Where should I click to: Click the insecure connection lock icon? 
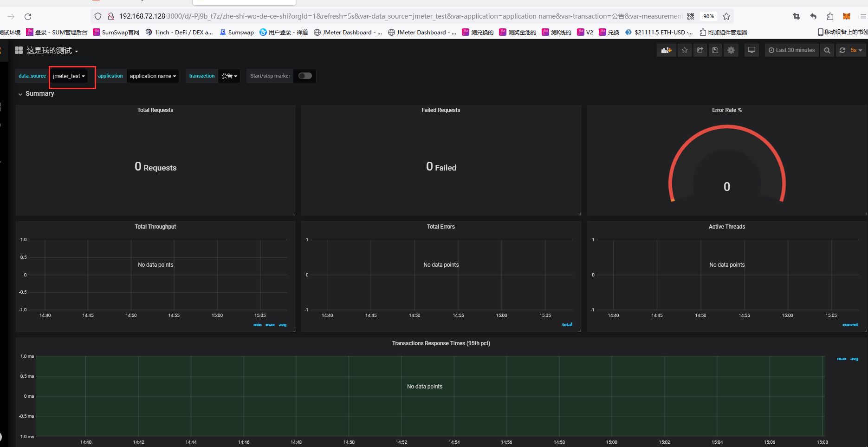click(111, 16)
